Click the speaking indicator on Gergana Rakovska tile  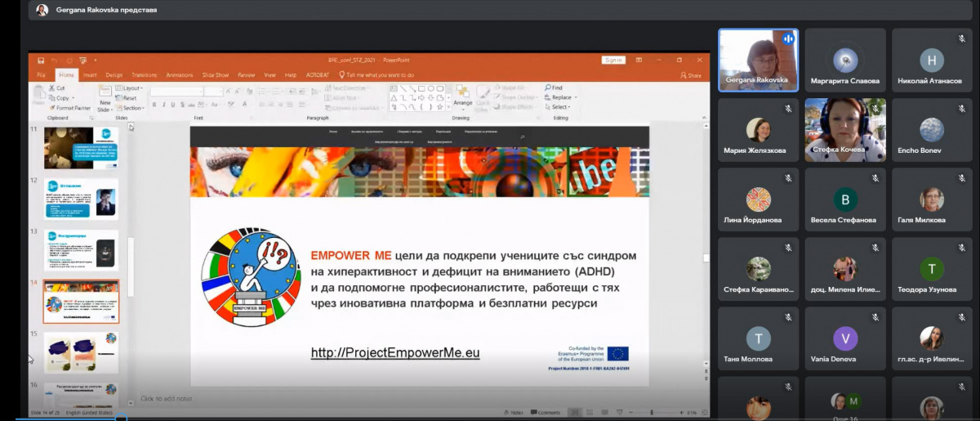click(788, 38)
